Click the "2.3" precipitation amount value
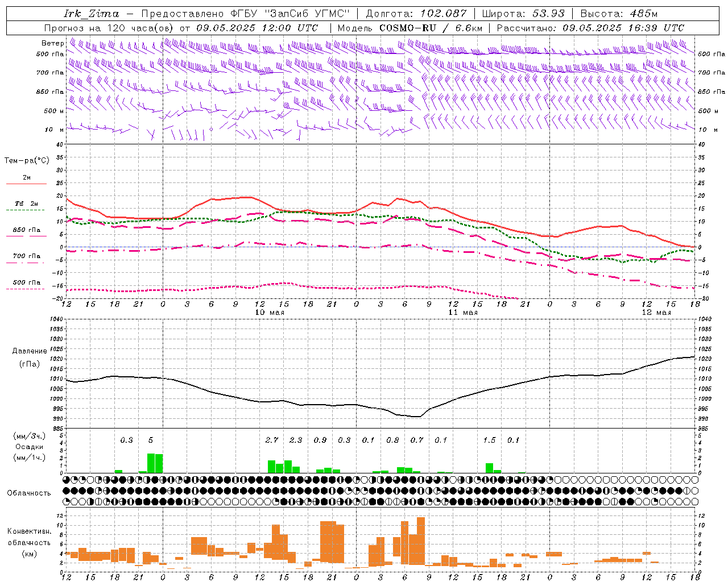 coord(296,440)
